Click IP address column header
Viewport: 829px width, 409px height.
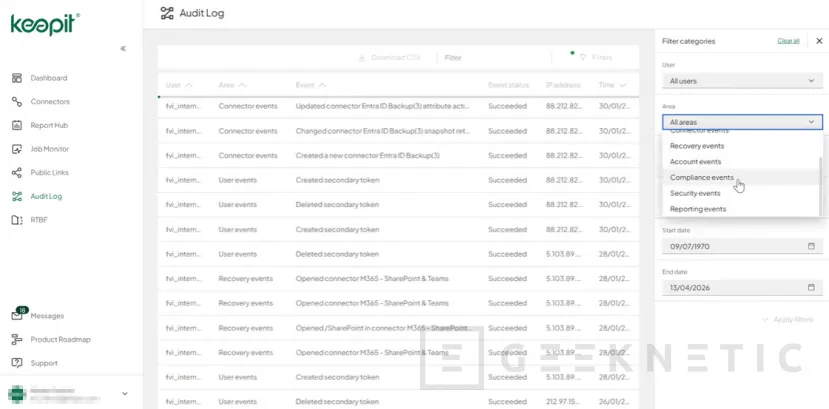[x=563, y=85]
